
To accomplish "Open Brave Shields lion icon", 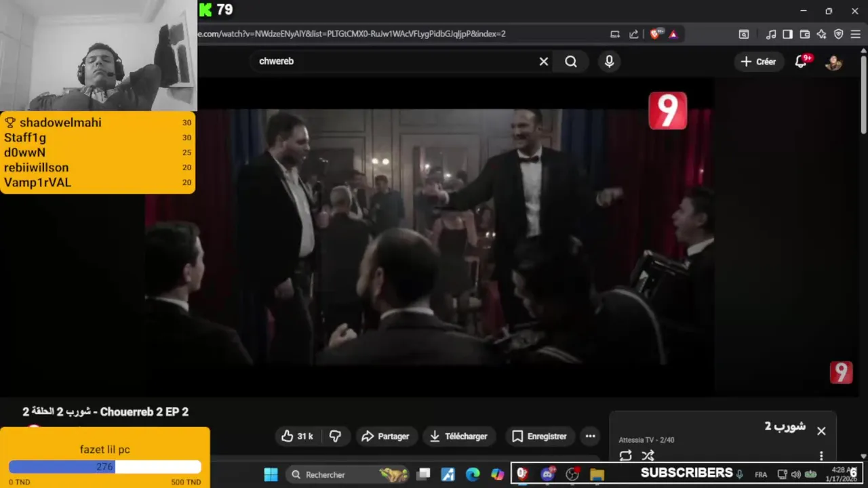I will point(655,34).
